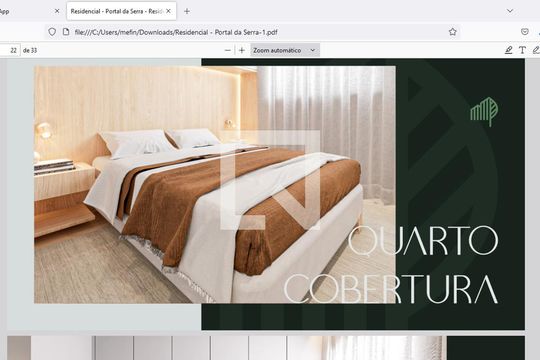Select the draw pen tool
540x360 pixels.
(x=536, y=50)
